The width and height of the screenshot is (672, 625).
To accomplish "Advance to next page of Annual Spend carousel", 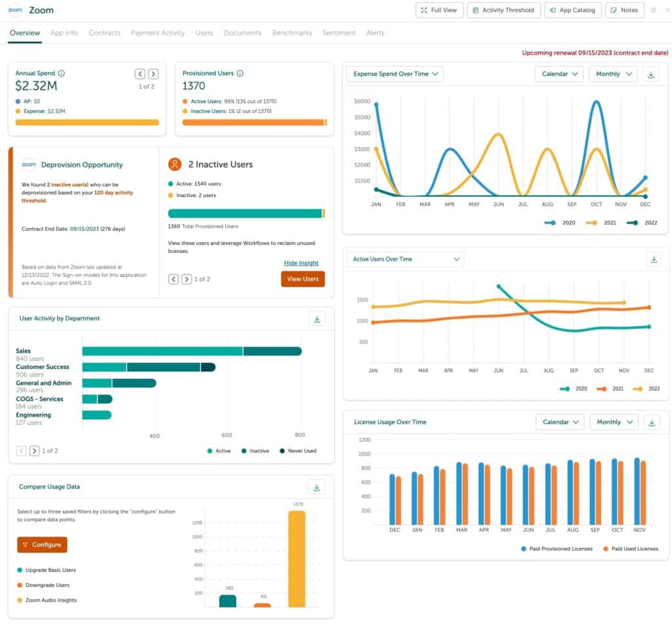I will click(x=152, y=74).
